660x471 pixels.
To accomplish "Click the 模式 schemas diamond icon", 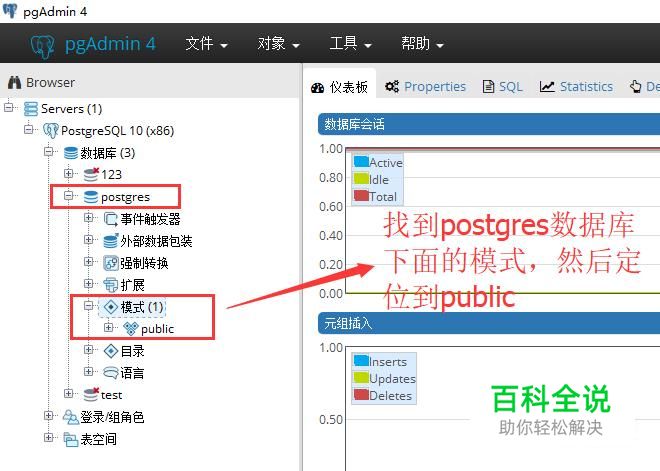I will click(x=111, y=307).
